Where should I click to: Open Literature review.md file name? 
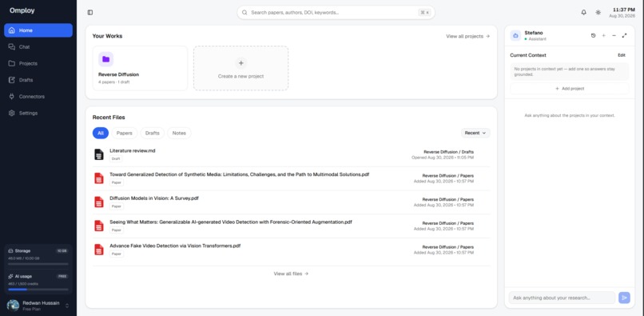click(x=133, y=151)
